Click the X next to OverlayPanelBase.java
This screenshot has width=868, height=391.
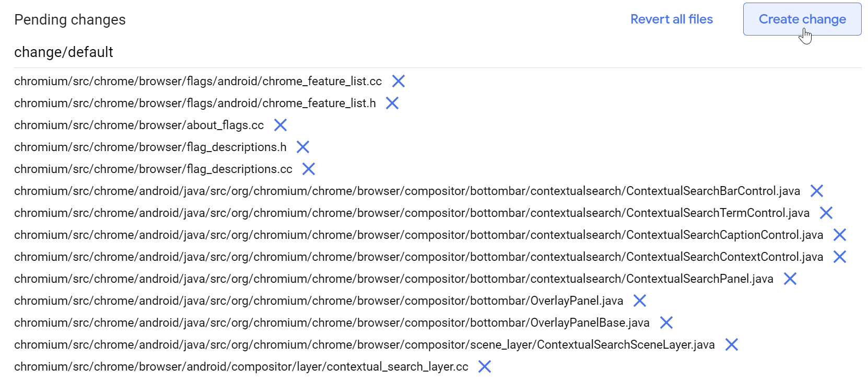666,323
